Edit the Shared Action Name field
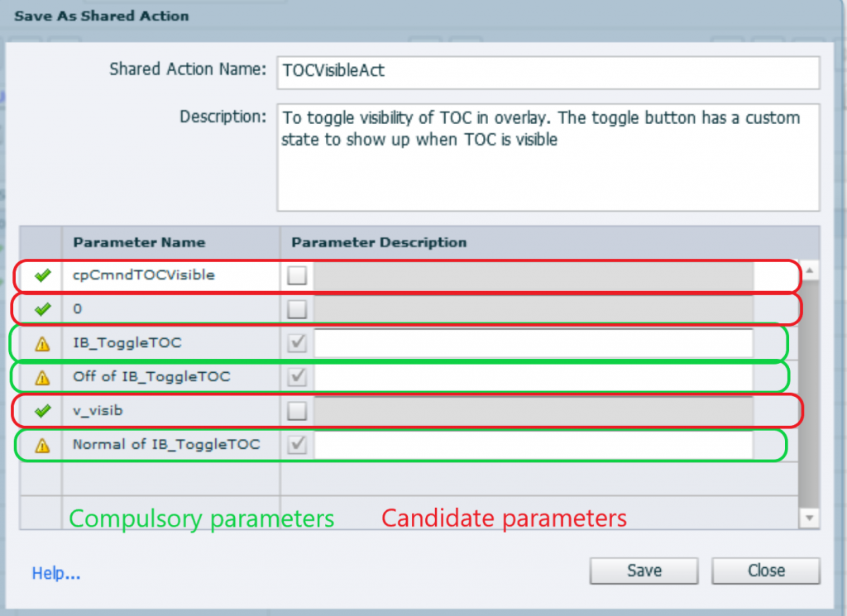Viewport: 847px width, 616px height. [x=548, y=72]
